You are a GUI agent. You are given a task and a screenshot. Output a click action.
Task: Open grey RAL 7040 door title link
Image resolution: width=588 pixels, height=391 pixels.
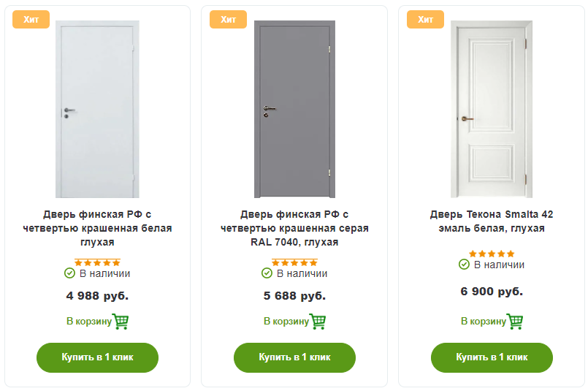(x=294, y=228)
